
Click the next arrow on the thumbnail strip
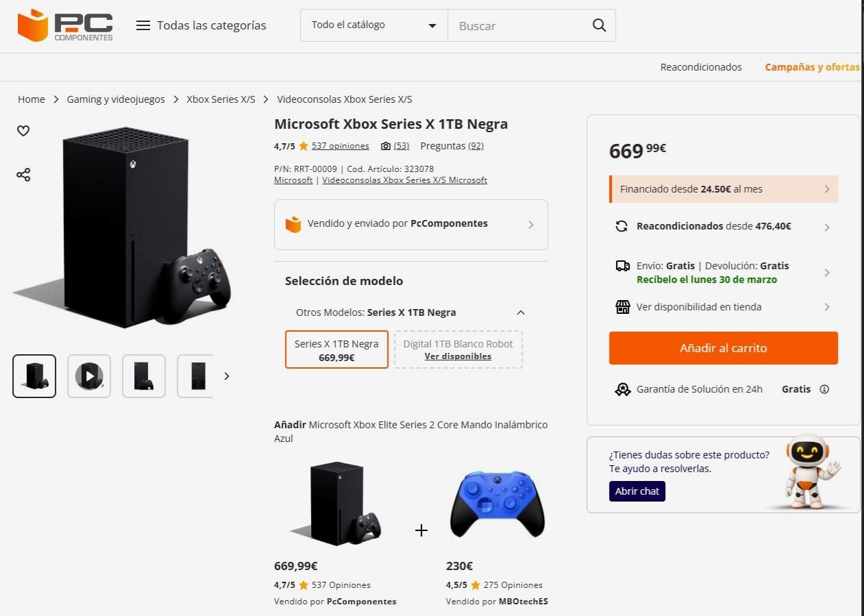click(227, 375)
